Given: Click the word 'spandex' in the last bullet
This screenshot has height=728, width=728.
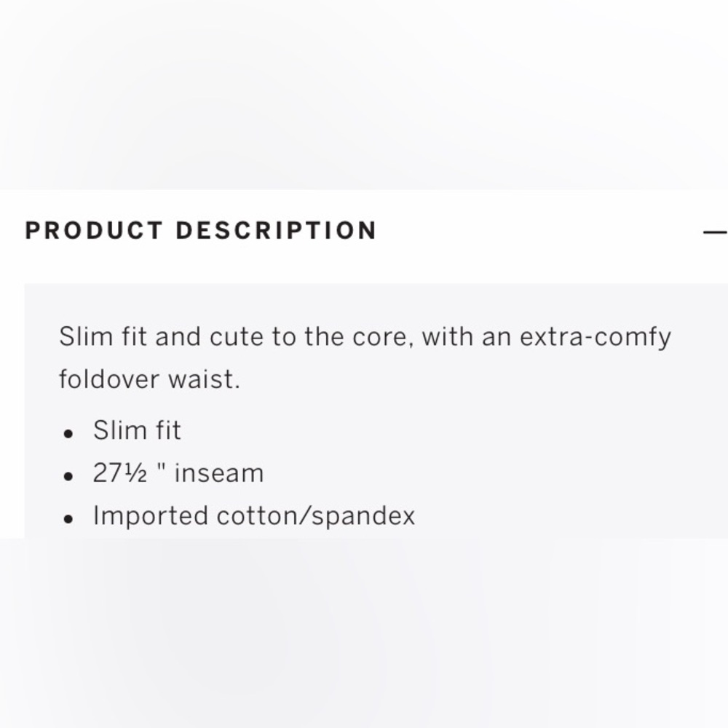Looking at the screenshot, I should (363, 517).
